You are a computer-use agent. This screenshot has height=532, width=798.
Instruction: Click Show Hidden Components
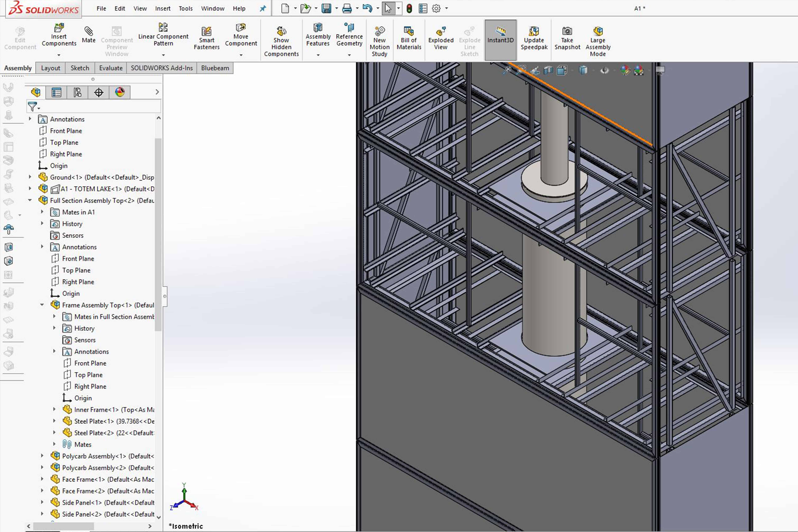pyautogui.click(x=281, y=41)
